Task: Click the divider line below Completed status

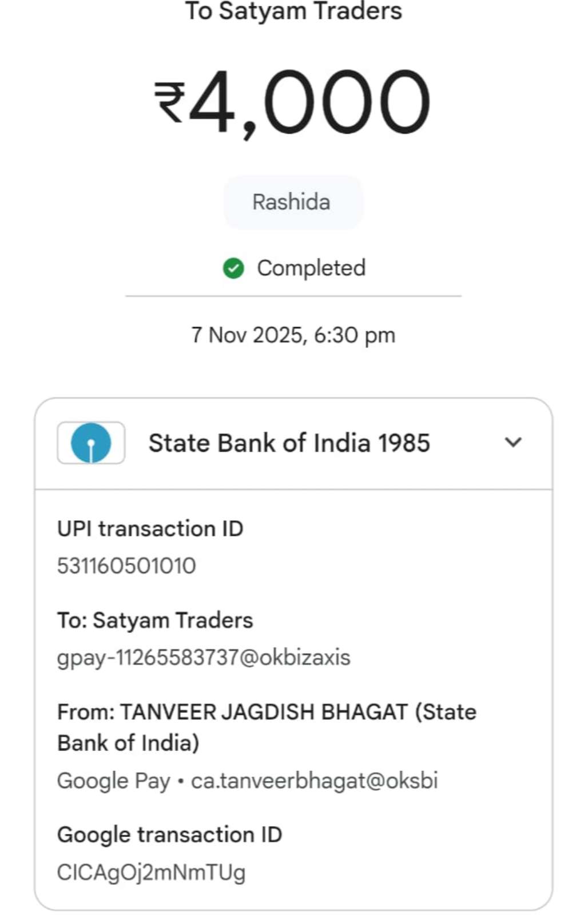Action: (x=293, y=296)
